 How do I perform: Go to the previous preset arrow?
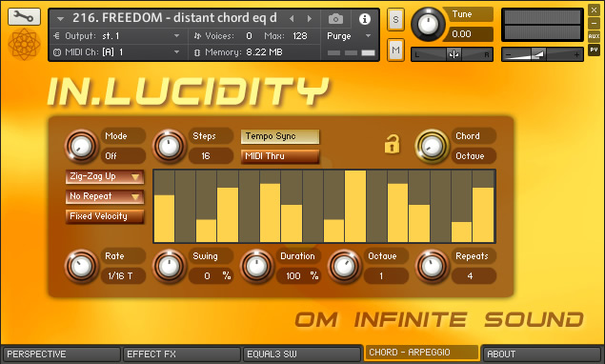coord(292,18)
